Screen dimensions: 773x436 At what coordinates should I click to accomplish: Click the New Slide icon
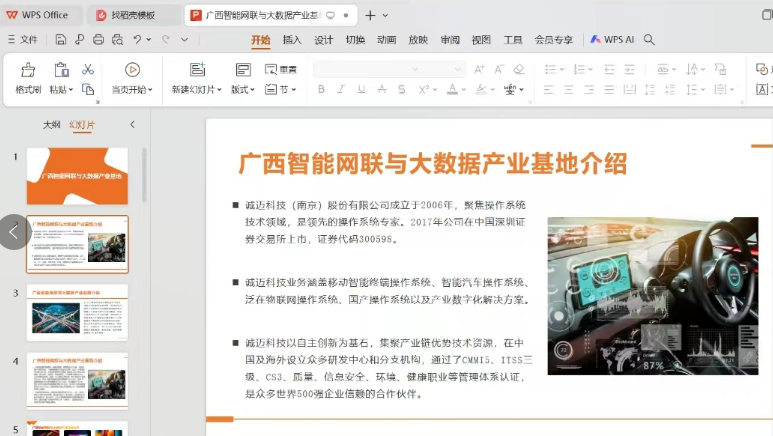coord(197,70)
